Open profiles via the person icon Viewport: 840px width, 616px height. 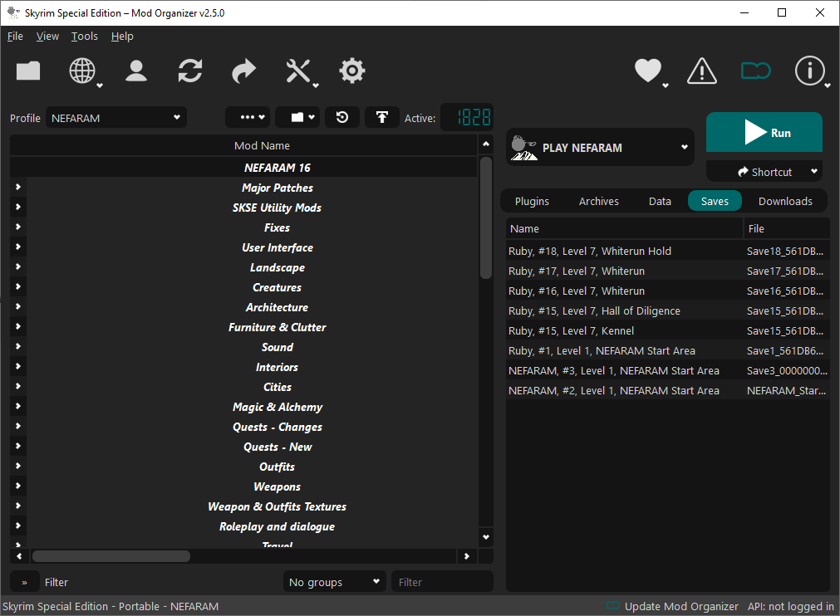(136, 71)
